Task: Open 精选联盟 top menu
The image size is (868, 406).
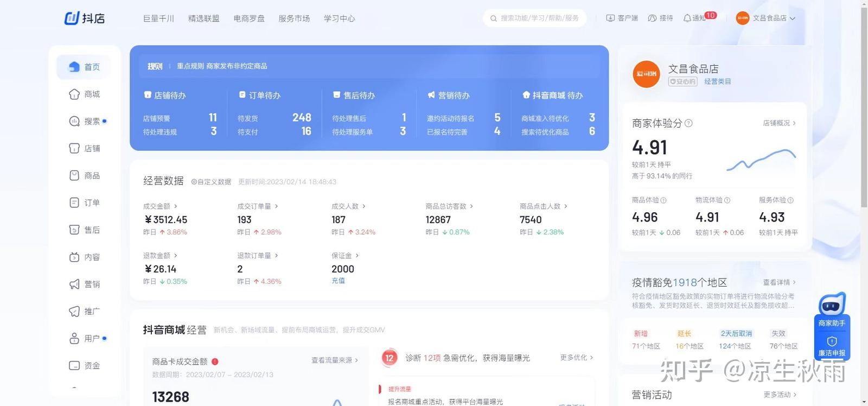Action: point(203,18)
